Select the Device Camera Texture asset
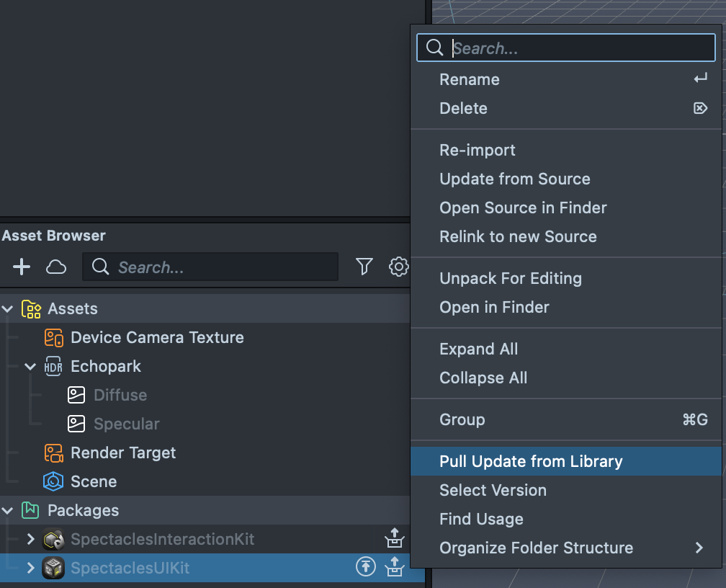 156,337
